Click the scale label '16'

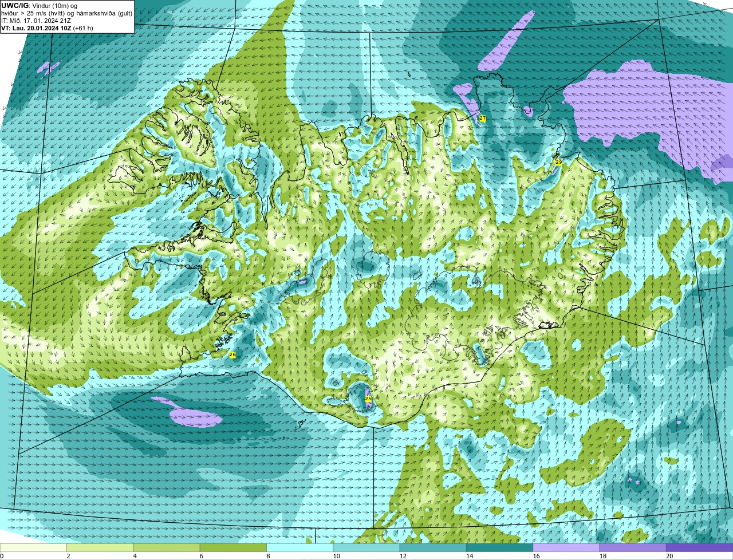536,556
